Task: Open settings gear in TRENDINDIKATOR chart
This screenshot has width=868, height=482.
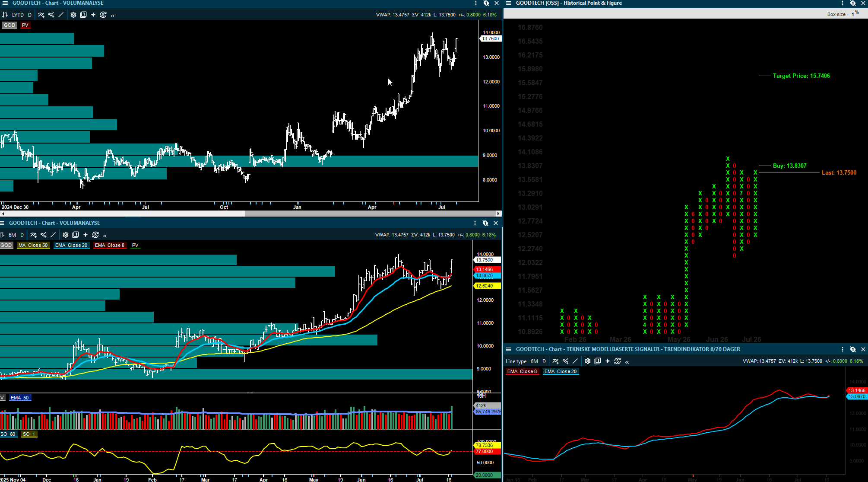Action: coord(588,361)
